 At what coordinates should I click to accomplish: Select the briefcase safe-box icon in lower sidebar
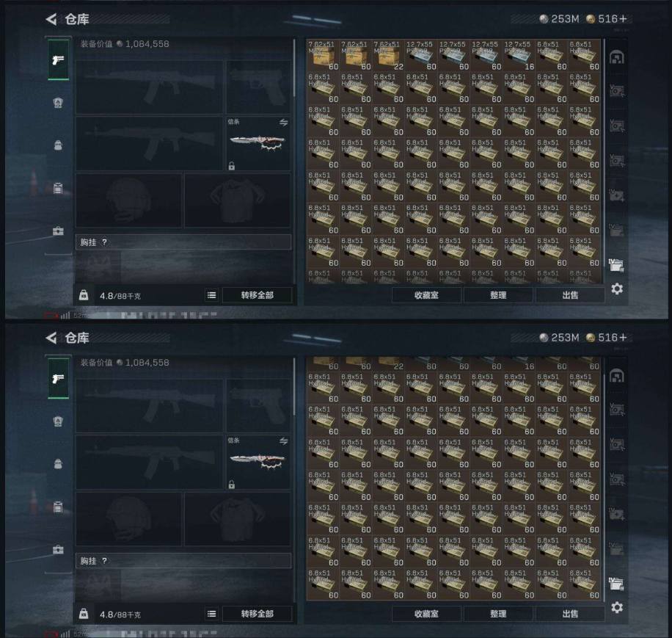coord(58,550)
